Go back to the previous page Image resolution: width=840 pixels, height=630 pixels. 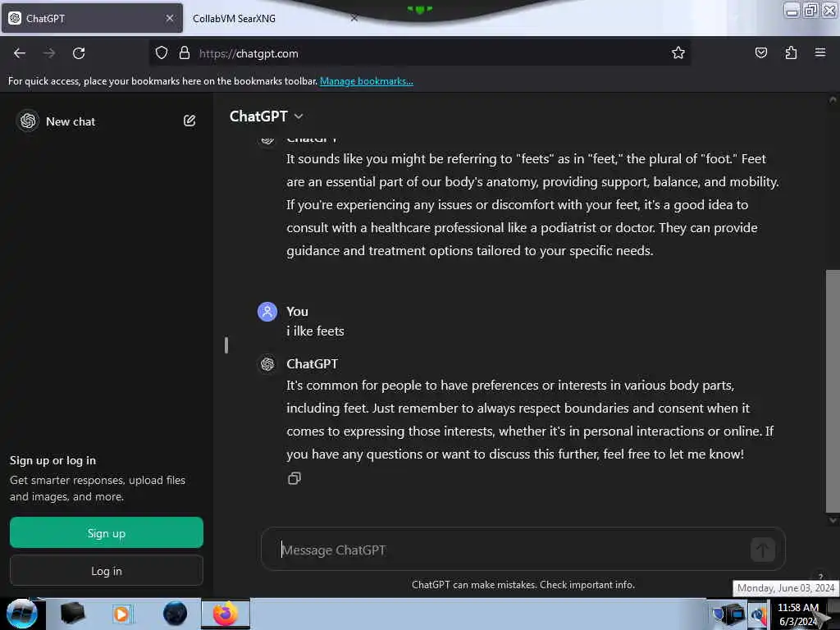pos(20,53)
